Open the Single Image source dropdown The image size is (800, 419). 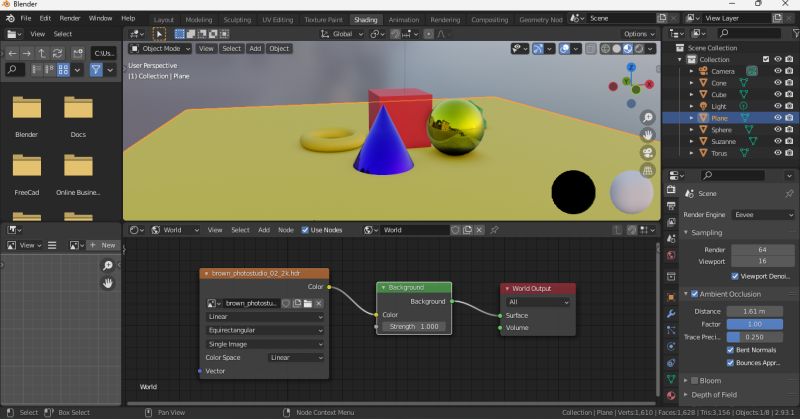265,344
